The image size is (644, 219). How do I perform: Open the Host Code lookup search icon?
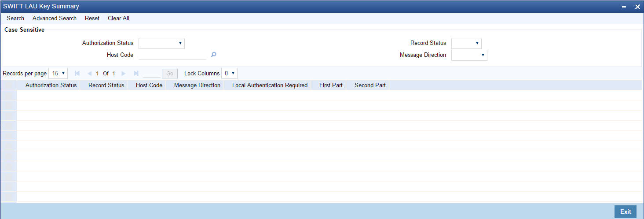[x=214, y=55]
